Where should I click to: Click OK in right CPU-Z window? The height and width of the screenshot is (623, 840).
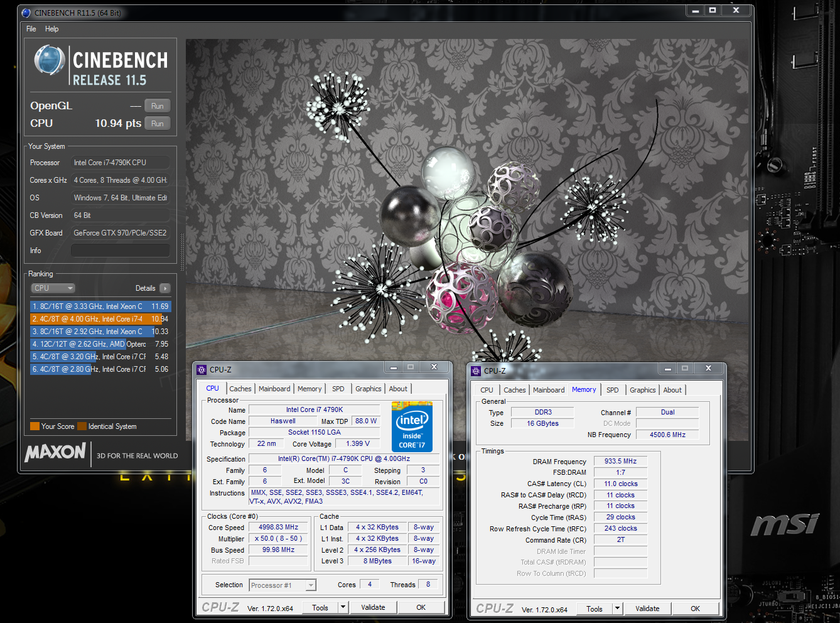[696, 609]
